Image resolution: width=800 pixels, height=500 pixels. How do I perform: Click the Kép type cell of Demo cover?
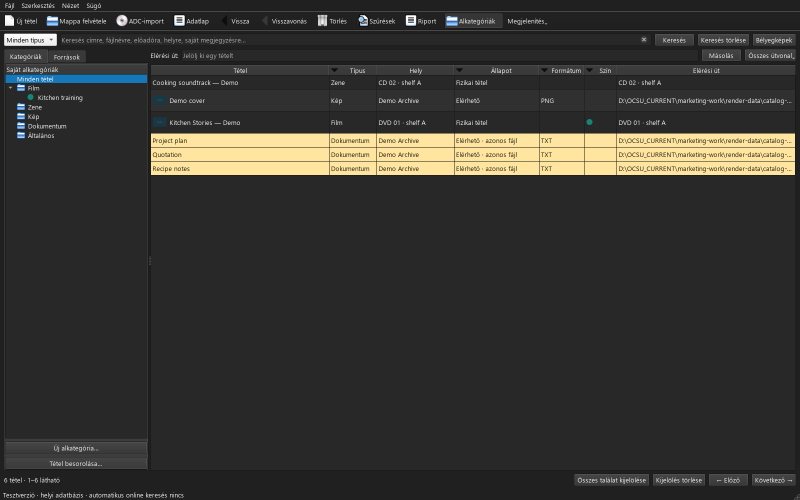[353, 101]
